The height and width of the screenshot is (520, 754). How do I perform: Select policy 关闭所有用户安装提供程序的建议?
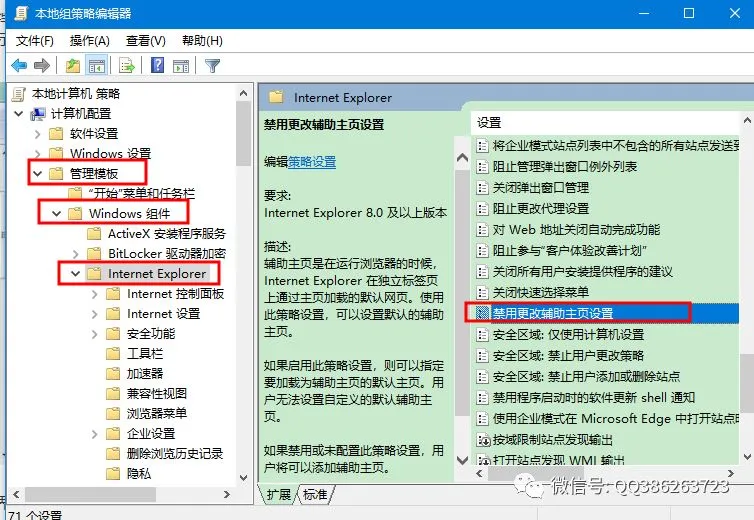(x=582, y=272)
